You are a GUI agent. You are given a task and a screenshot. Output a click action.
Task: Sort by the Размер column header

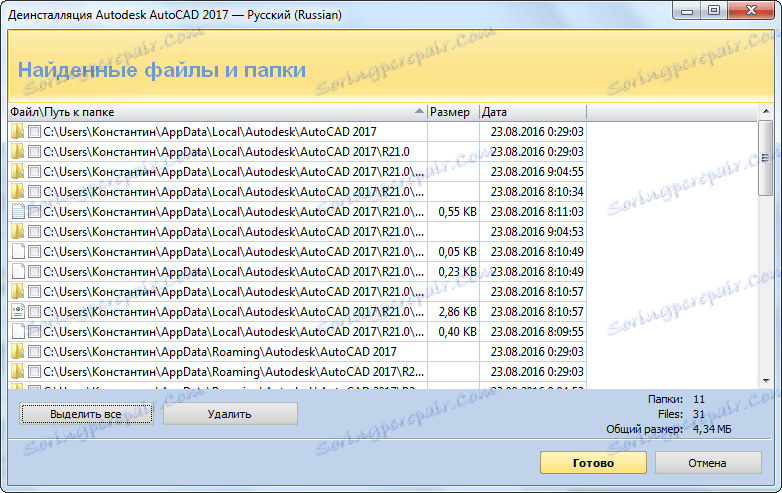click(453, 112)
